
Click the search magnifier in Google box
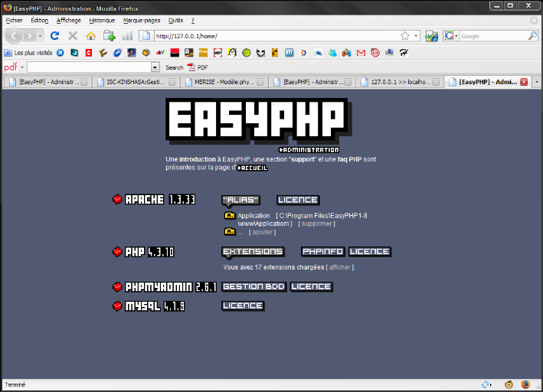532,36
